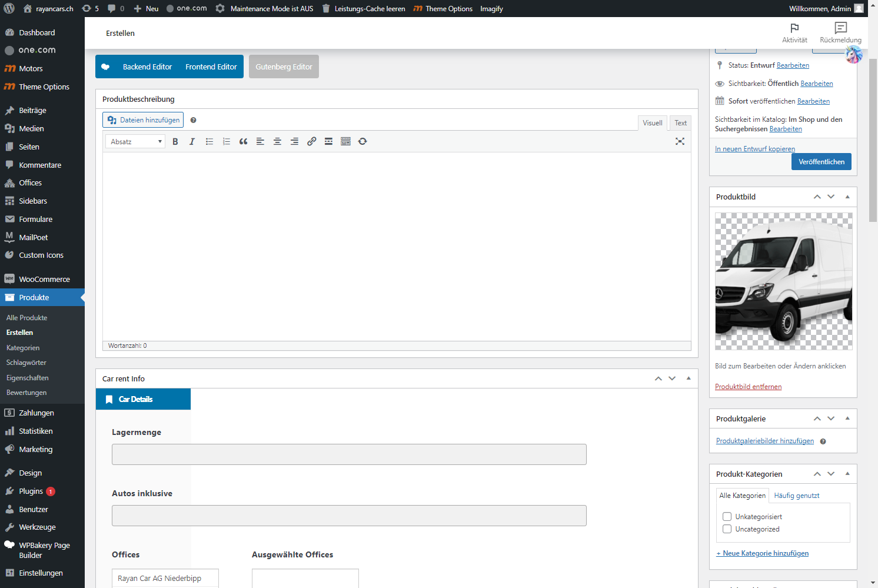
Task: Insert a numbered list
Action: pyautogui.click(x=227, y=141)
